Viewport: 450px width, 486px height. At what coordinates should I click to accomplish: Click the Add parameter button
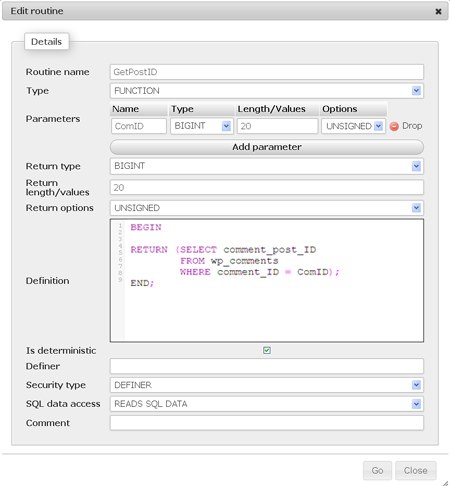[x=267, y=147]
